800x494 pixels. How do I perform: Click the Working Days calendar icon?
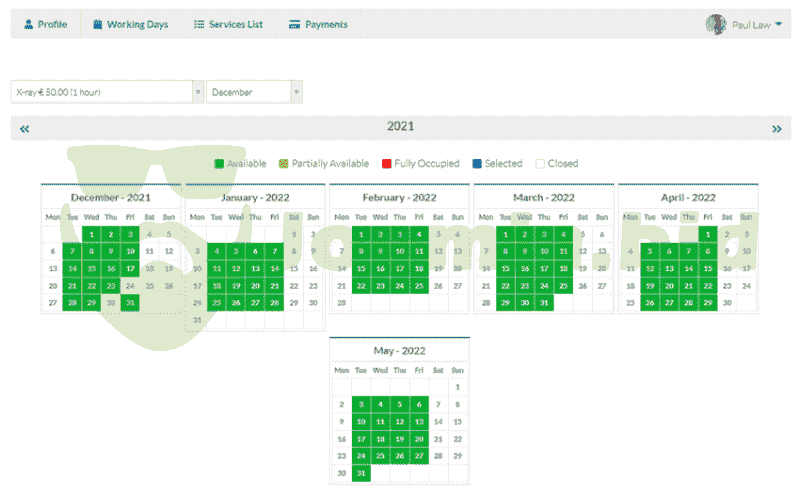[98, 24]
